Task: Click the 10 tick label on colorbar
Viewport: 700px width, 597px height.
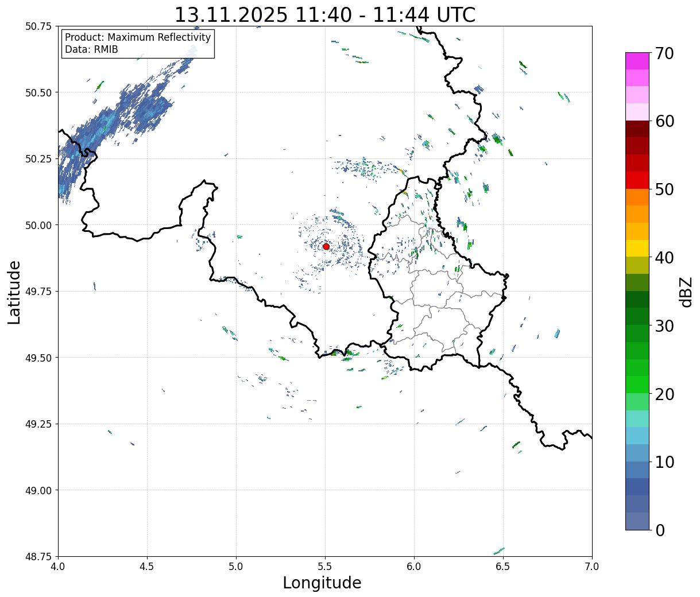Action: coord(664,462)
